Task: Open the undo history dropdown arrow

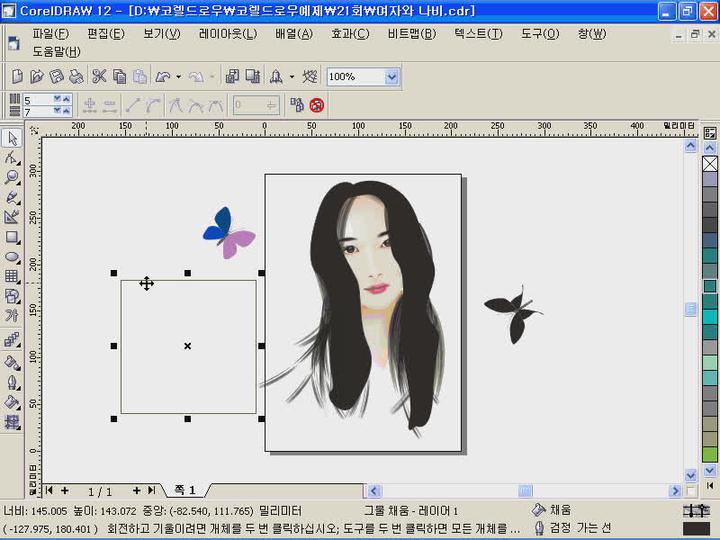Action: [x=179, y=77]
